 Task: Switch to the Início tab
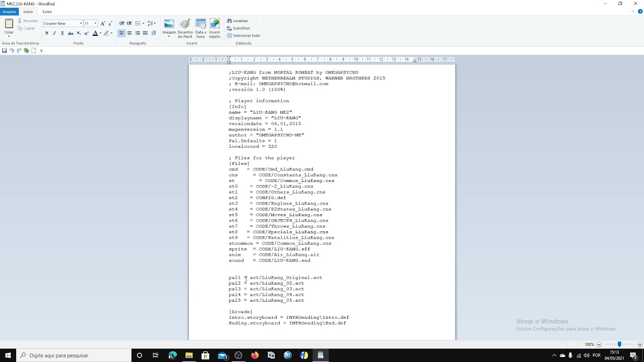28,12
